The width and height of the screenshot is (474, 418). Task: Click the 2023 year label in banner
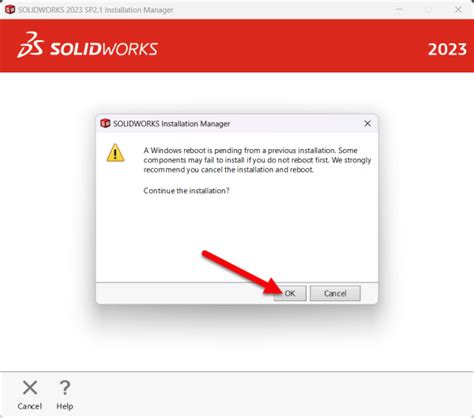click(447, 49)
